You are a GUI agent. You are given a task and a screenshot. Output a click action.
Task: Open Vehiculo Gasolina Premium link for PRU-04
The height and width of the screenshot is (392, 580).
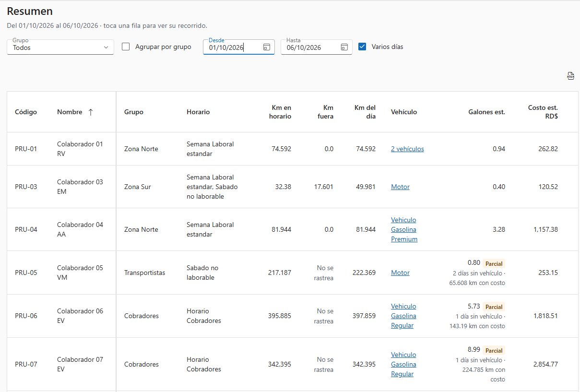pos(404,229)
